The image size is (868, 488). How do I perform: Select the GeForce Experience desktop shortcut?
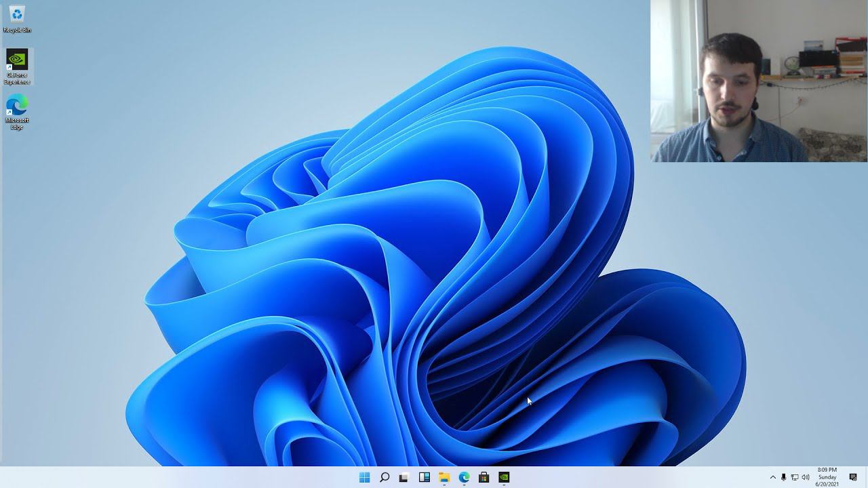17,67
